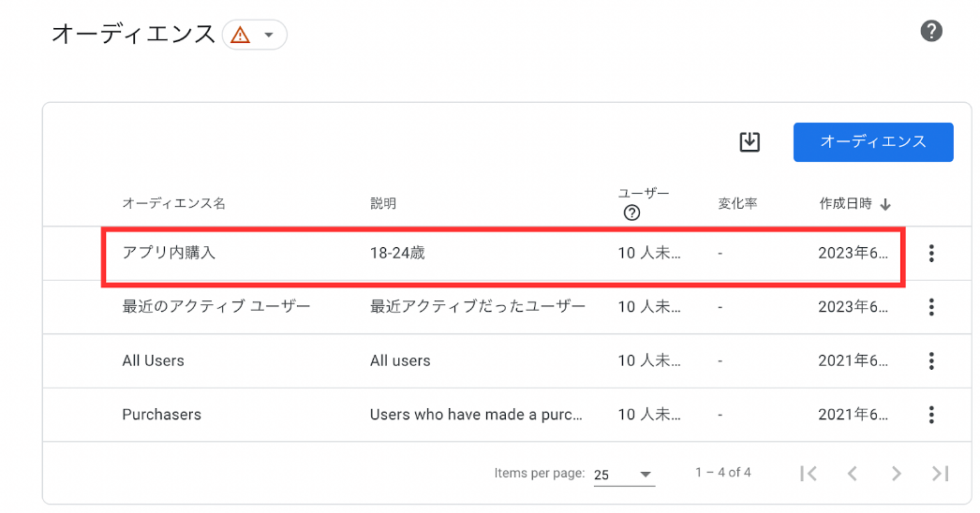
Task: Open more options for All Users row
Action: (931, 360)
